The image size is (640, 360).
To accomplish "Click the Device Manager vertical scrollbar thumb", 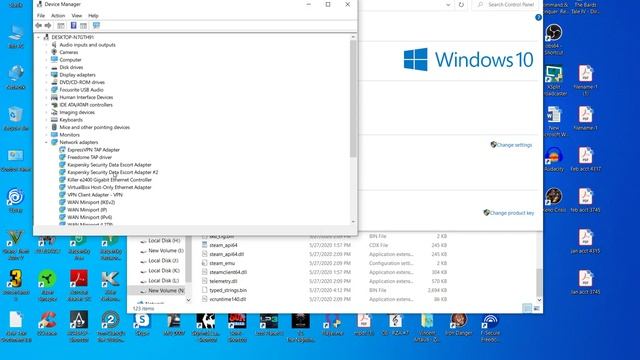I will 353,98.
